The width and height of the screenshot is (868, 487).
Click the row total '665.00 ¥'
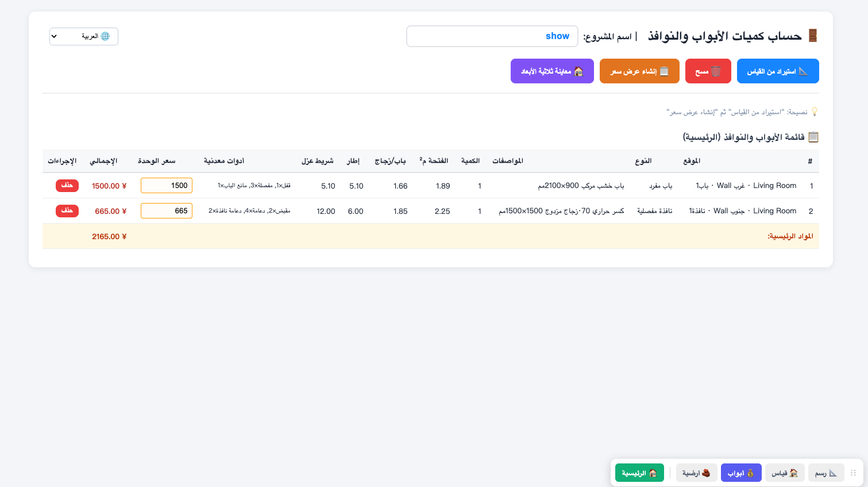111,211
